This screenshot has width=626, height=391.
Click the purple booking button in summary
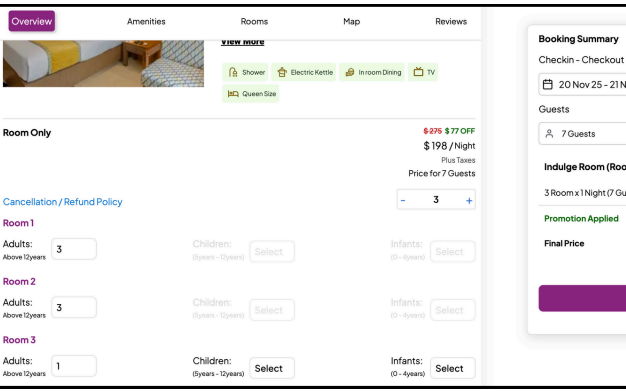point(582,298)
